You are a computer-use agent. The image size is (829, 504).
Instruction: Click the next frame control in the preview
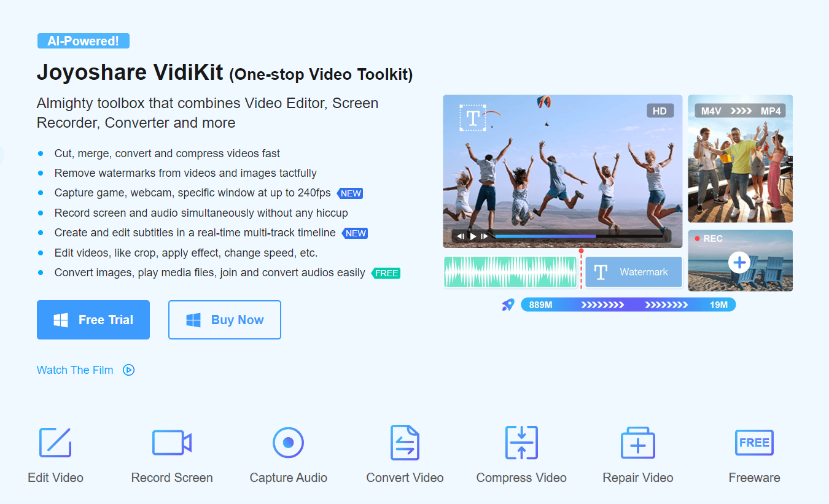485,236
